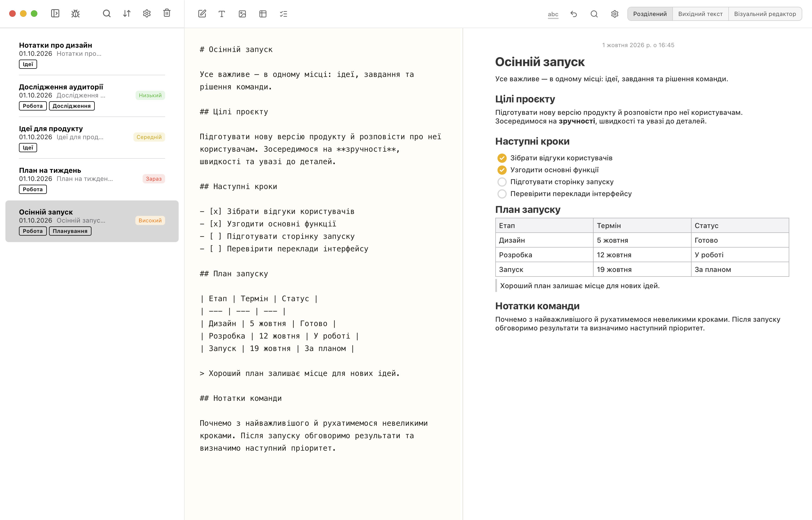Toggle the abc spell check icon
Image resolution: width=812 pixels, height=520 pixels.
click(553, 14)
